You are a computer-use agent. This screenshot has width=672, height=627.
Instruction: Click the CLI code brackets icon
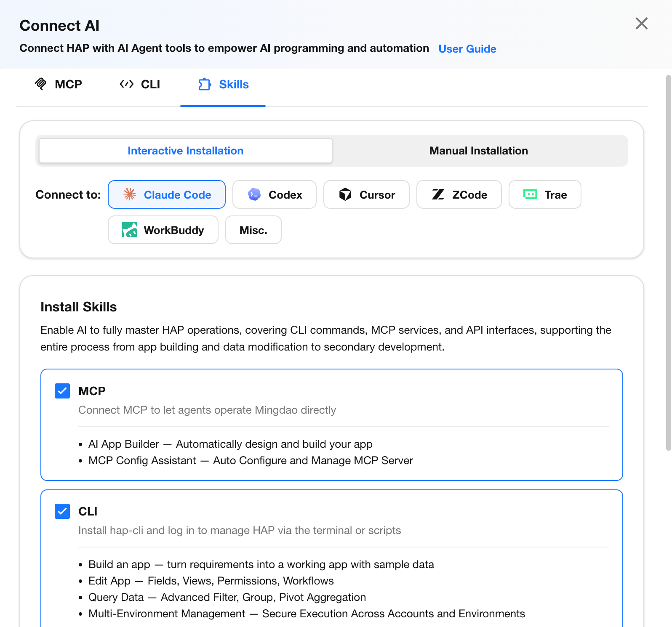pos(126,84)
